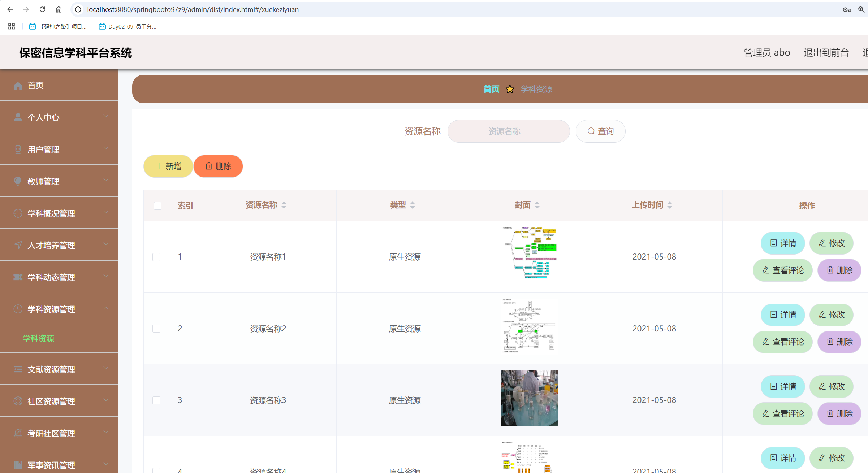Click the 学科资源管理 clock icon
This screenshot has width=868, height=473.
pos(18,309)
